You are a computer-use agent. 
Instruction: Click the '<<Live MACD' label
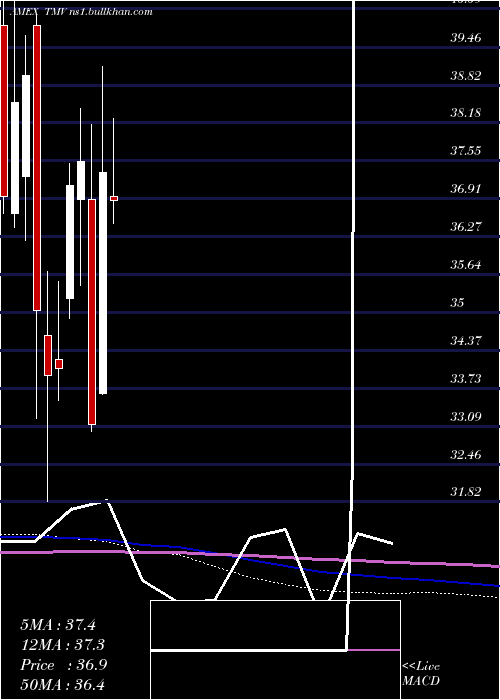421,674
